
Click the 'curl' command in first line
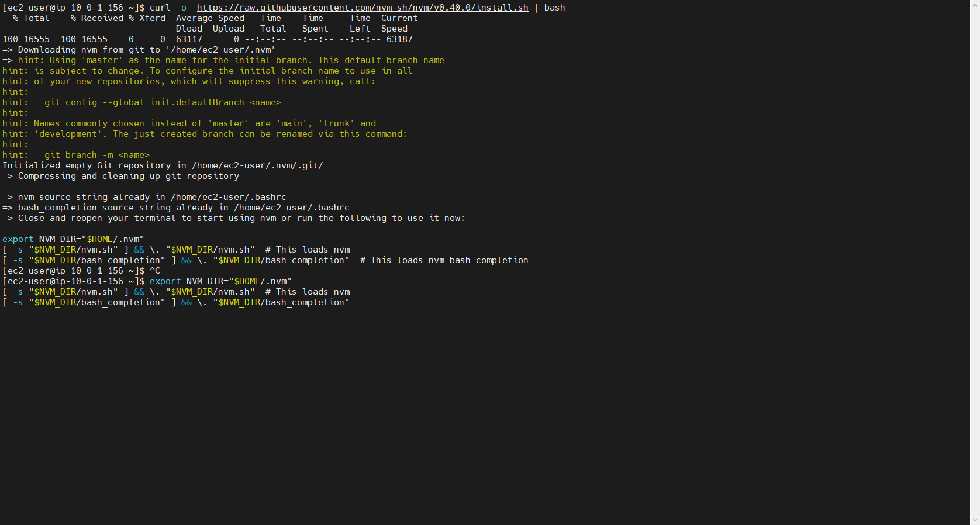click(x=160, y=8)
